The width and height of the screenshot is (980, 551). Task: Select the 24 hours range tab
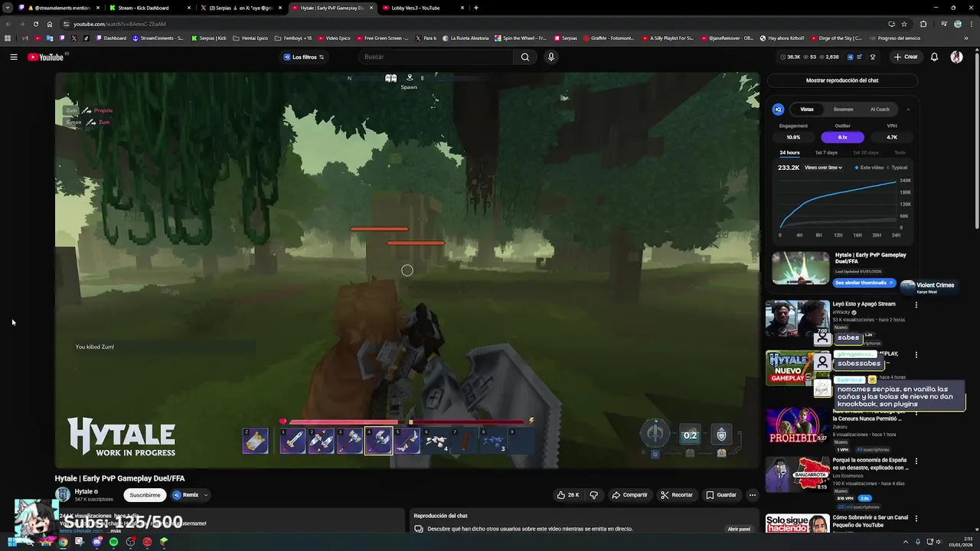tap(789, 152)
